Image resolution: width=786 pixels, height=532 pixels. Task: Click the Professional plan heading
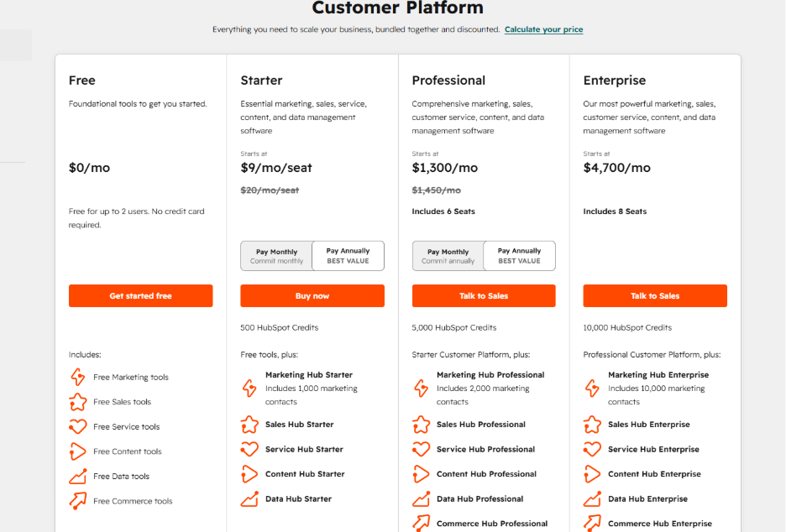(x=448, y=81)
